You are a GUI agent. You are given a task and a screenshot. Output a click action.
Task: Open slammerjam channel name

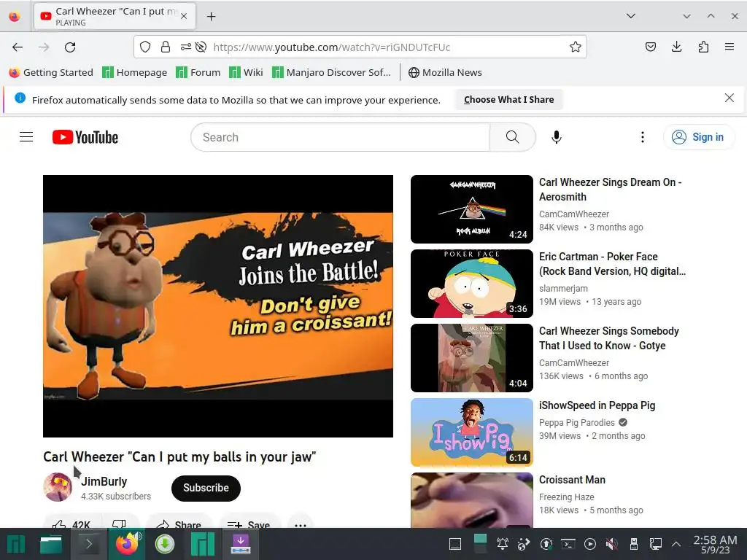point(563,288)
